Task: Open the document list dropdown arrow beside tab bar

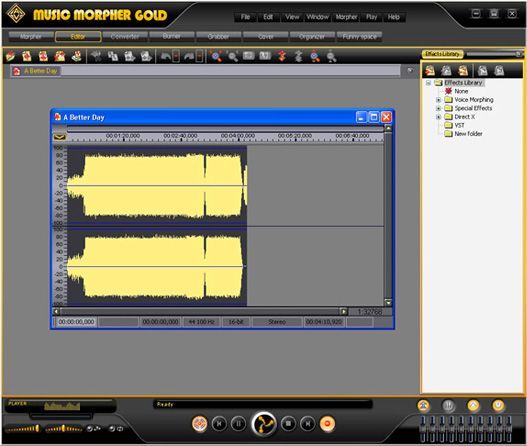Action: (410, 71)
